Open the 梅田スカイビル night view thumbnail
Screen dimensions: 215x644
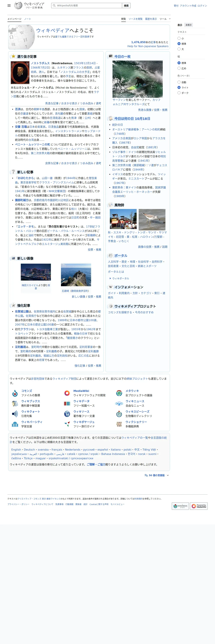pyautogui.click(x=36, y=272)
